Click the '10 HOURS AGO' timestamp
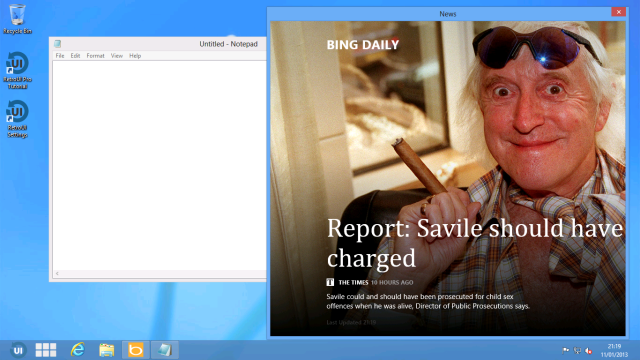Screen dimensions: 640x360 [392, 282]
